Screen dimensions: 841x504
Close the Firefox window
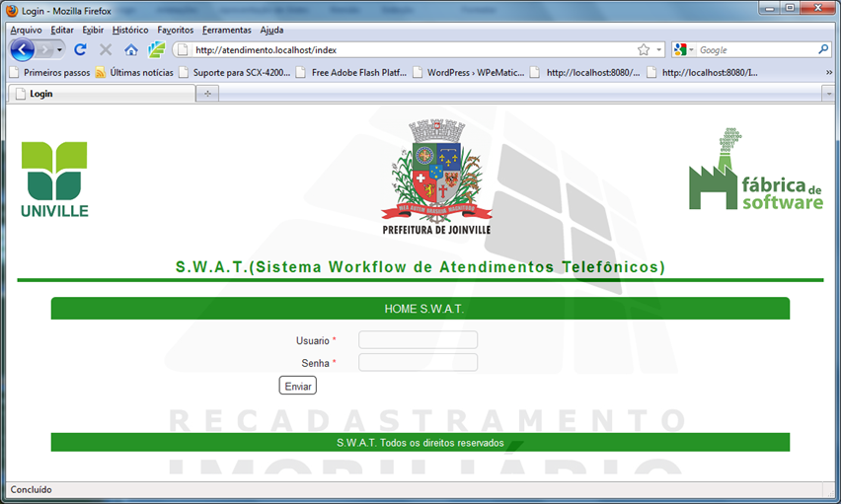(818, 8)
